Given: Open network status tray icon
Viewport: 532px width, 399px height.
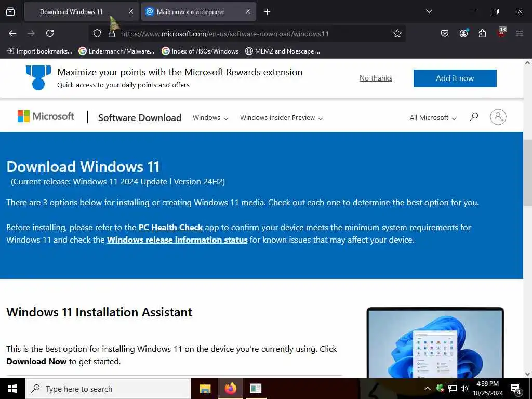Looking at the screenshot, I should (453, 389).
